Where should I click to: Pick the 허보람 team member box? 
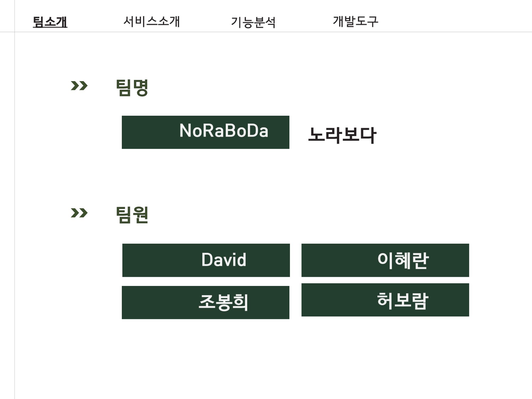385,300
